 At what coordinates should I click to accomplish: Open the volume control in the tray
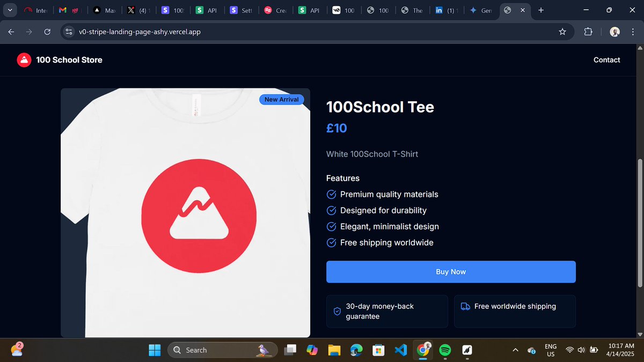581,350
